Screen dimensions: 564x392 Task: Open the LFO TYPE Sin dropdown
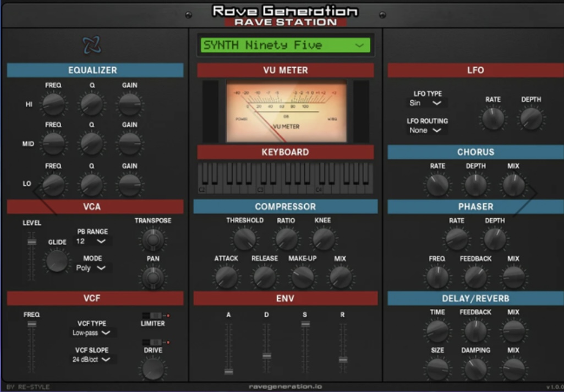pyautogui.click(x=426, y=103)
